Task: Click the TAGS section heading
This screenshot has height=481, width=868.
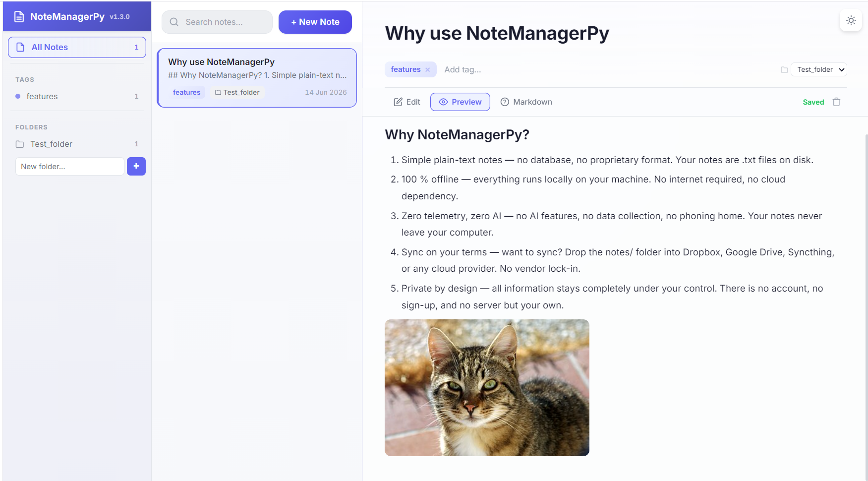Action: 25,79
